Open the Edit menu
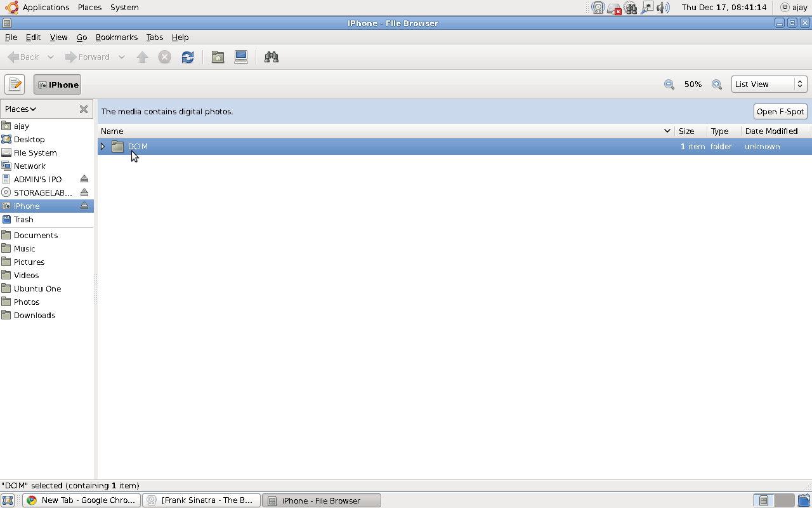812x508 pixels. tap(33, 37)
